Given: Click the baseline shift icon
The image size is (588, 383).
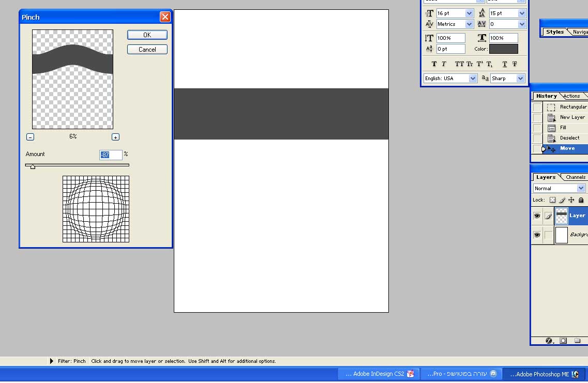Looking at the screenshot, I should click(x=429, y=49).
